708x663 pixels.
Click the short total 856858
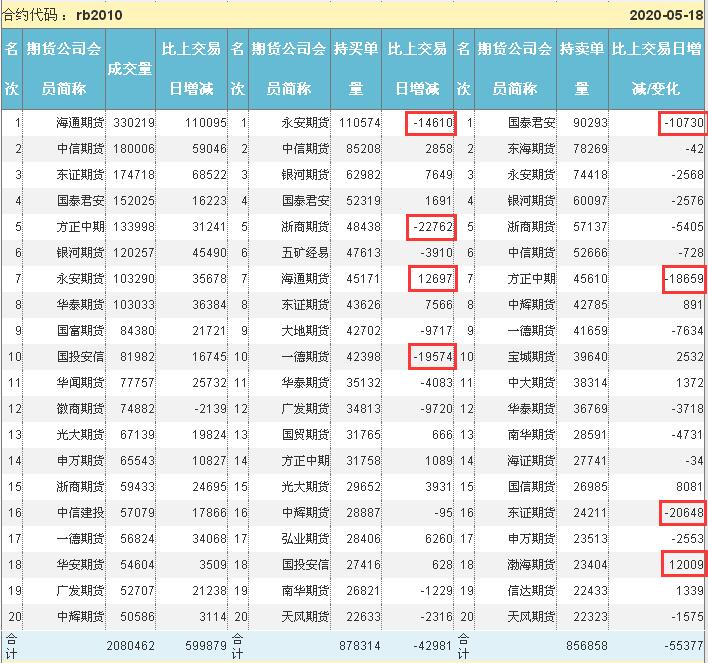coord(587,646)
